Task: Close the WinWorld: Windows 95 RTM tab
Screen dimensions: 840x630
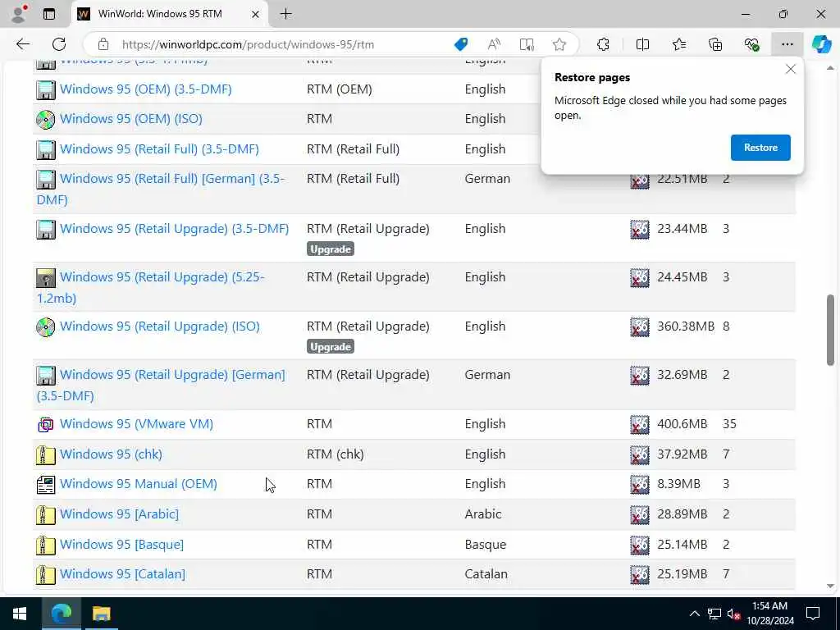Action: pos(256,14)
